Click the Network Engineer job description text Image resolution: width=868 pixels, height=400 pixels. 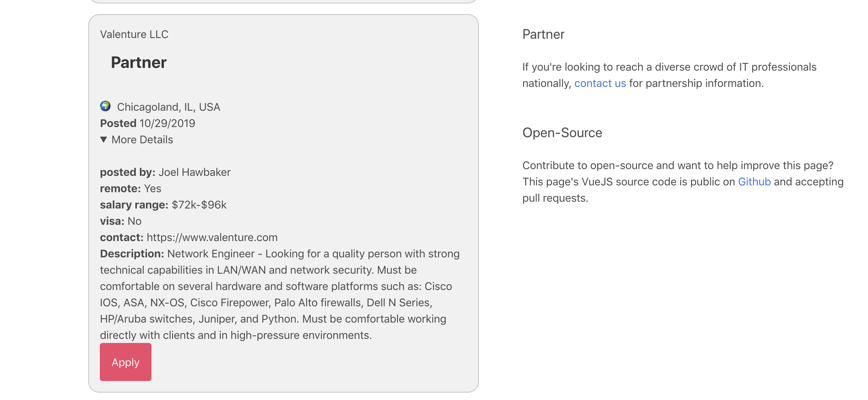click(x=278, y=294)
